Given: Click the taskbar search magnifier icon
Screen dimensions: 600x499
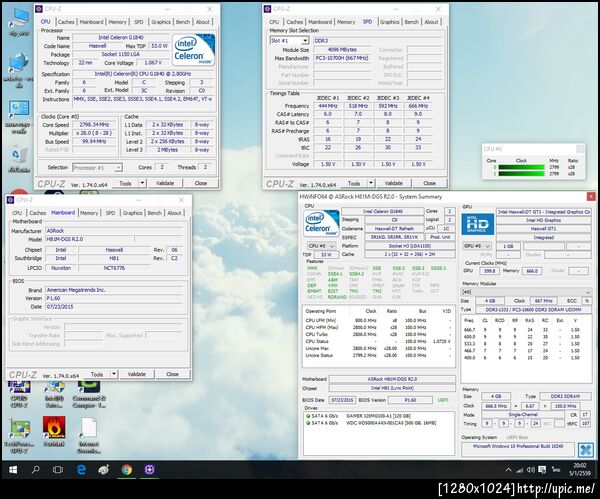Looking at the screenshot, I should click(x=35, y=468).
